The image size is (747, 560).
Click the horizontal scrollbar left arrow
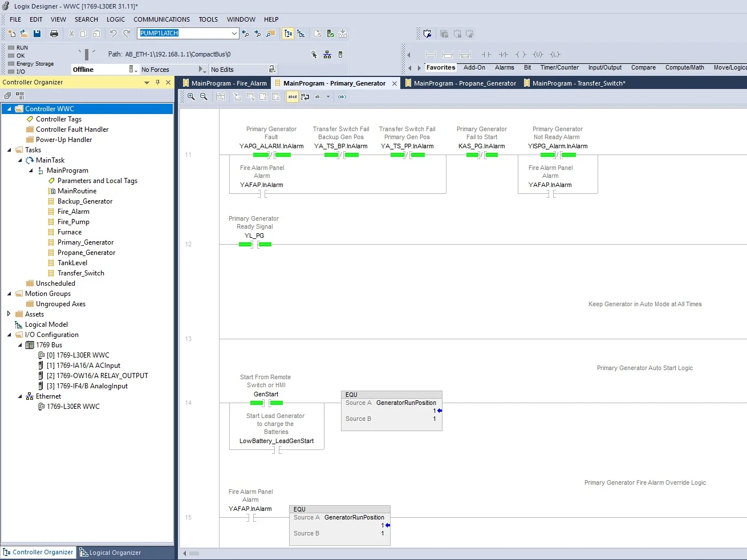point(185,553)
